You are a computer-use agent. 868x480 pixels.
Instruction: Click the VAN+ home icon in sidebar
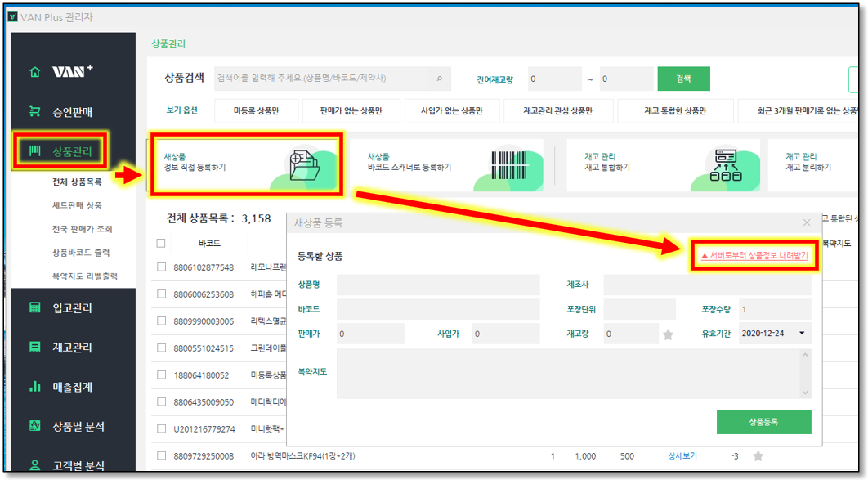point(34,72)
